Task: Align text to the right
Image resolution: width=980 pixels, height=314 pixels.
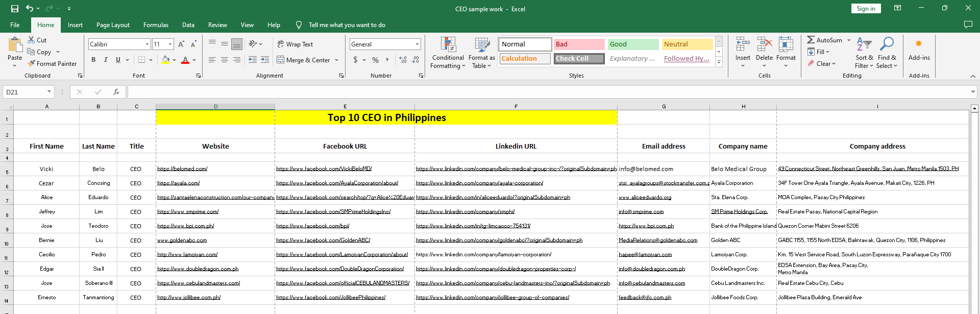Action: [x=237, y=60]
